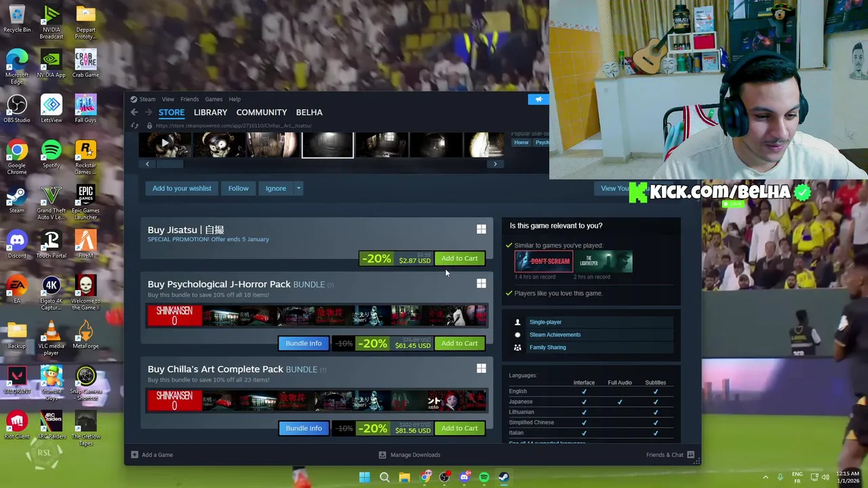This screenshot has width=868, height=488.
Task: Open the Stumble Guys desktop shortcut
Action: point(52,384)
